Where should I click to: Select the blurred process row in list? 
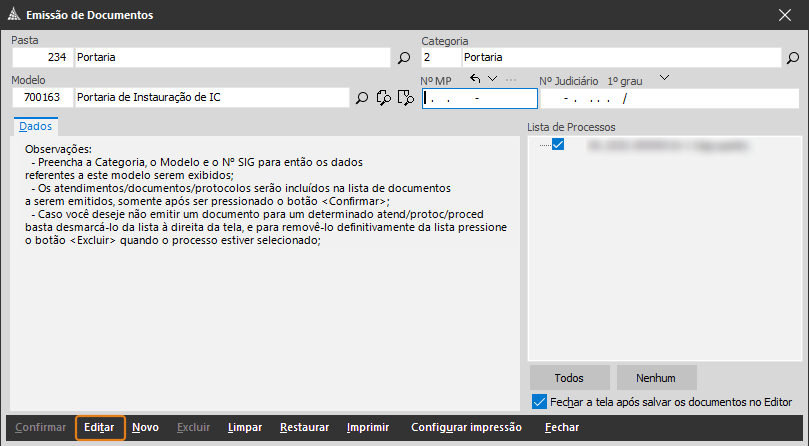point(668,146)
